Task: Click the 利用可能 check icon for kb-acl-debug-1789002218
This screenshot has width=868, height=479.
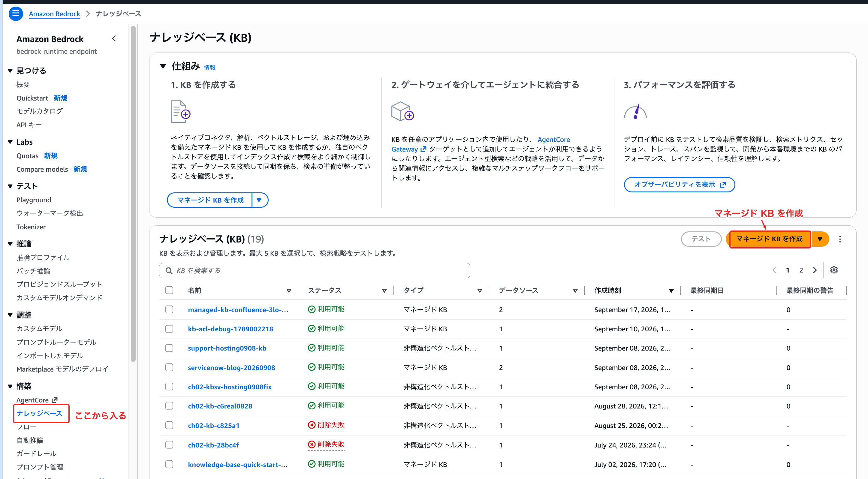Action: click(312, 328)
